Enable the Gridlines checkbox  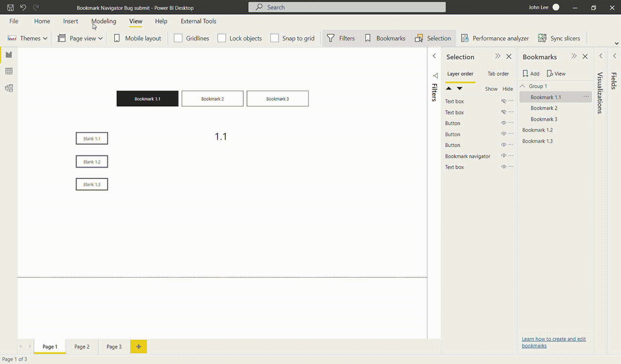[178, 38]
